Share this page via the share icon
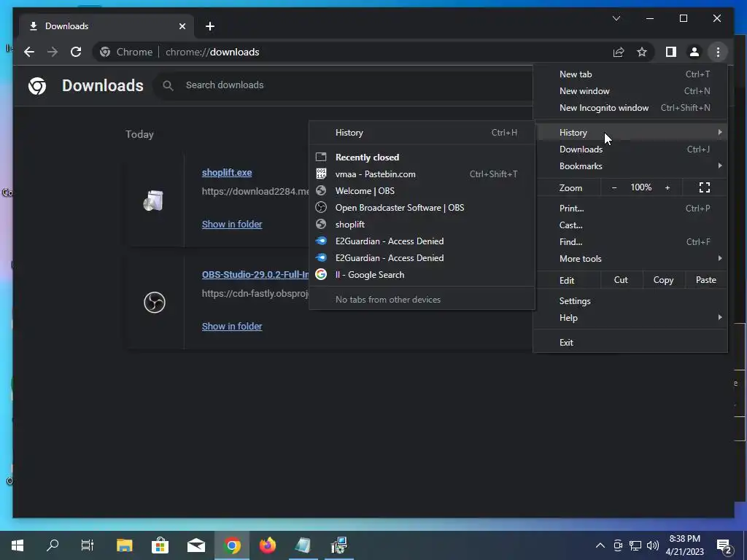This screenshot has width=747, height=560. [619, 52]
